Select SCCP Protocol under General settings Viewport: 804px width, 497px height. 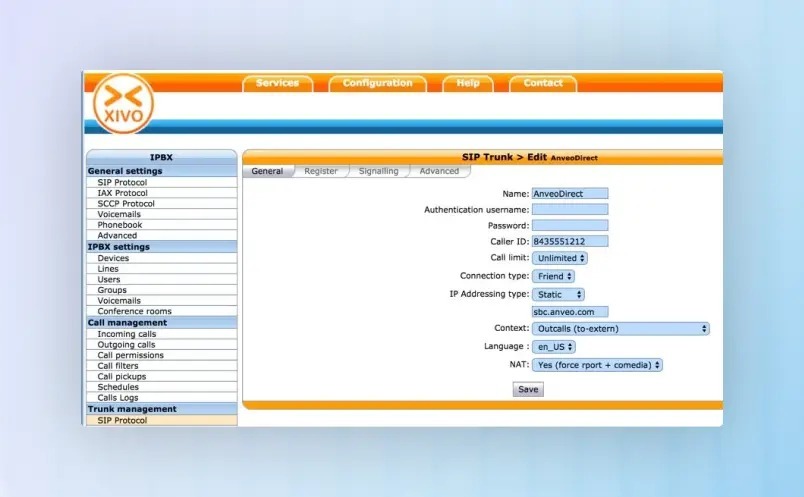[x=126, y=203]
